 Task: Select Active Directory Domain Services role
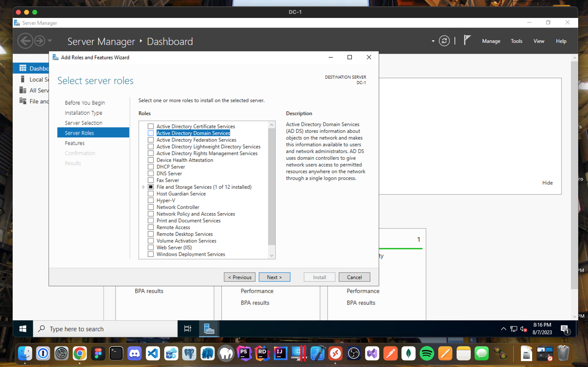click(151, 133)
